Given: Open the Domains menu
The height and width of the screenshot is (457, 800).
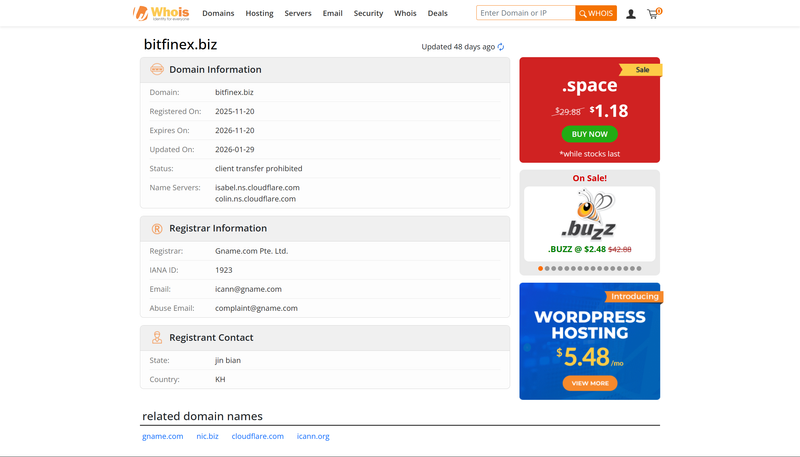Looking at the screenshot, I should click(x=218, y=13).
